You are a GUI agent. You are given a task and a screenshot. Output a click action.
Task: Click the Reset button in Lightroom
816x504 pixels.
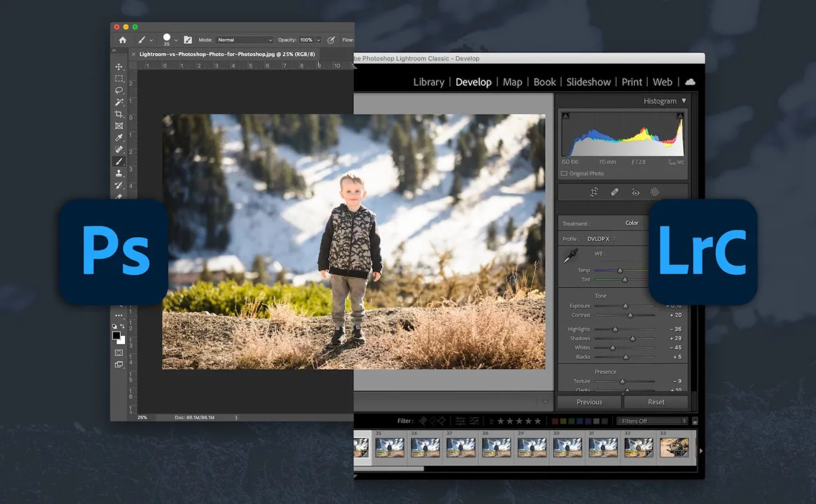655,402
